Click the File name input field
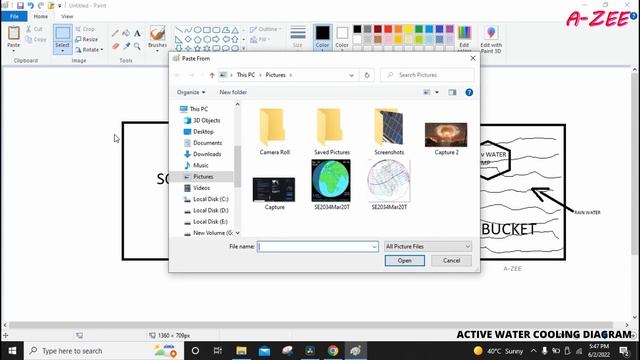 click(318, 247)
